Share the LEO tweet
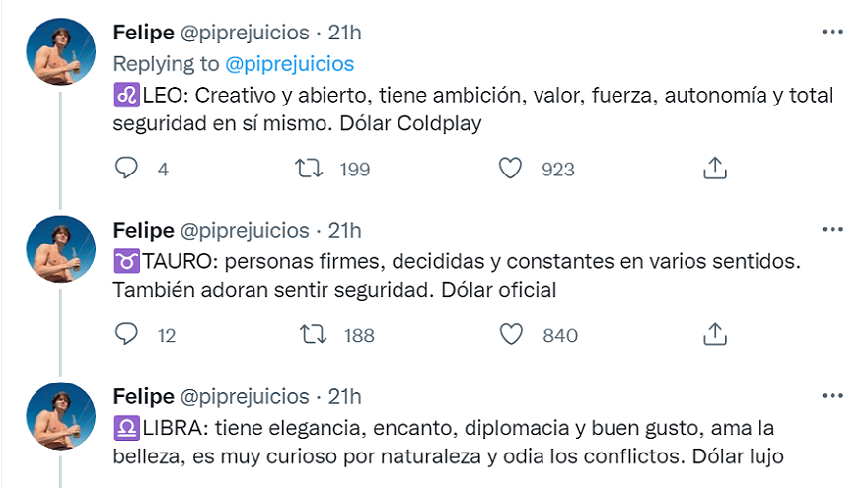This screenshot has width=868, height=488. tap(714, 169)
